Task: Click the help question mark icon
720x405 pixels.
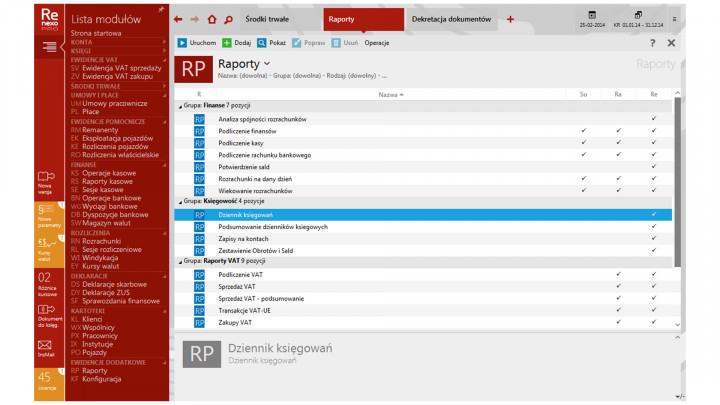Action: pyautogui.click(x=652, y=43)
